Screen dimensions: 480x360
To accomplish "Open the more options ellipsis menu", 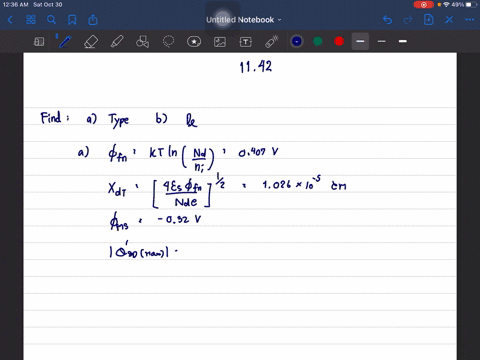I will coord(469,20).
